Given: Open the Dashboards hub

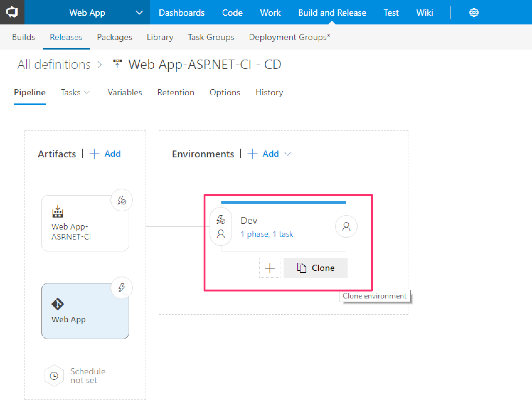Looking at the screenshot, I should [x=182, y=13].
